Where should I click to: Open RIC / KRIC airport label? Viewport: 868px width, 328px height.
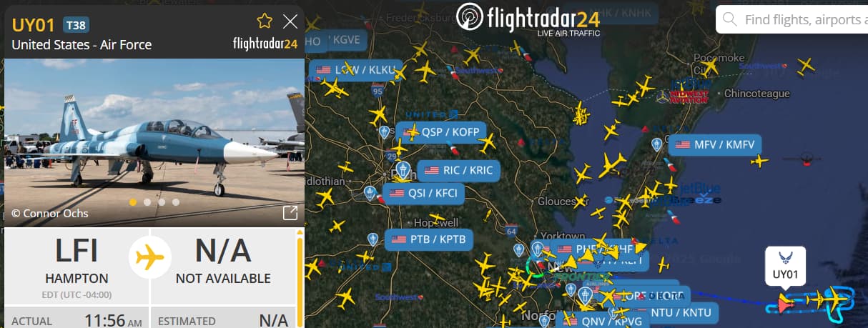pyautogui.click(x=458, y=171)
